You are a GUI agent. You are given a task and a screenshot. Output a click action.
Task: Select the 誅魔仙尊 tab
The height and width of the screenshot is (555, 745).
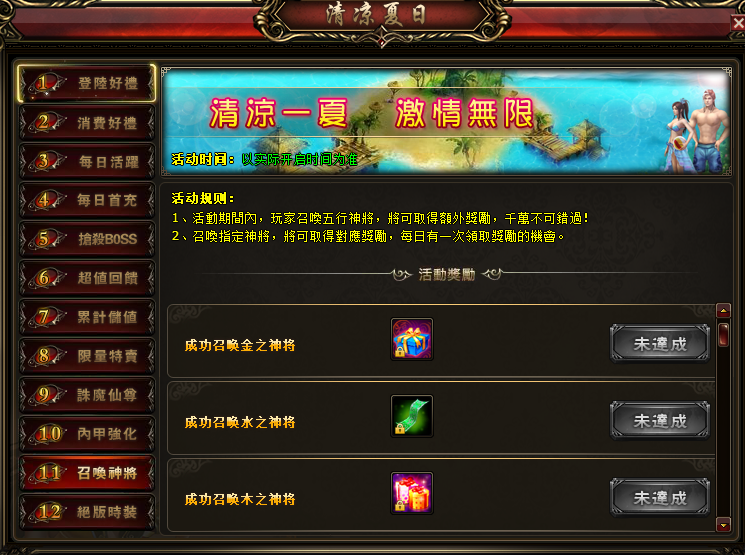[x=87, y=395]
